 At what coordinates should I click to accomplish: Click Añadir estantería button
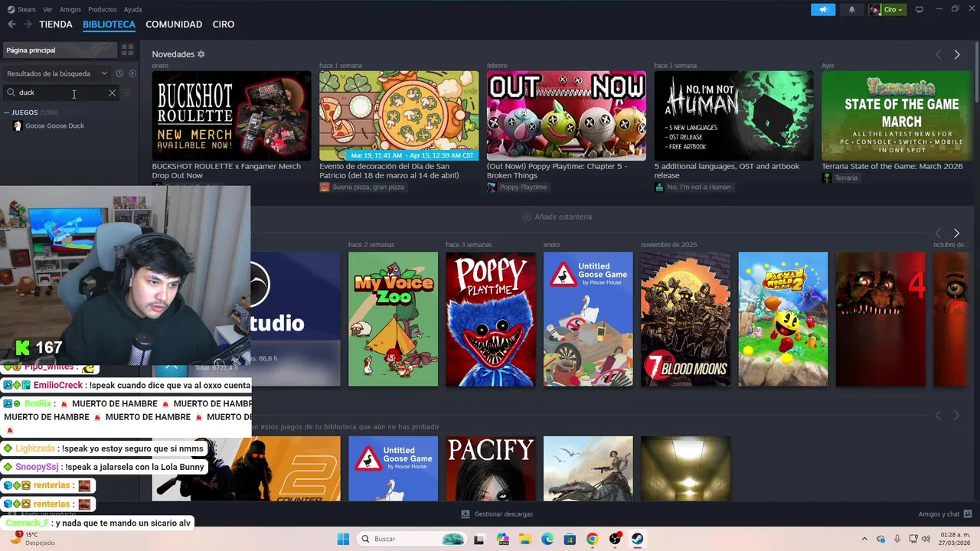[x=557, y=217]
